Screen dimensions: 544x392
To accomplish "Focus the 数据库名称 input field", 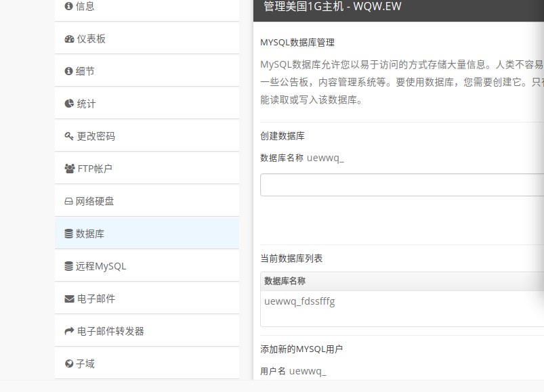I will [x=402, y=185].
